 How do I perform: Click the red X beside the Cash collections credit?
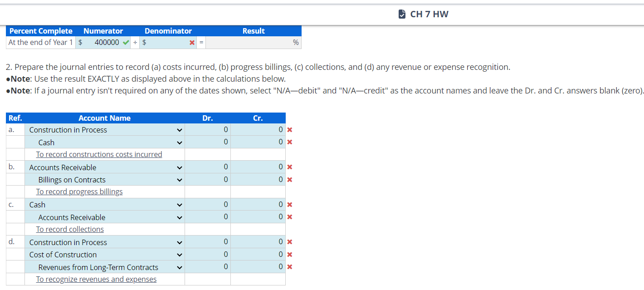[x=289, y=204]
